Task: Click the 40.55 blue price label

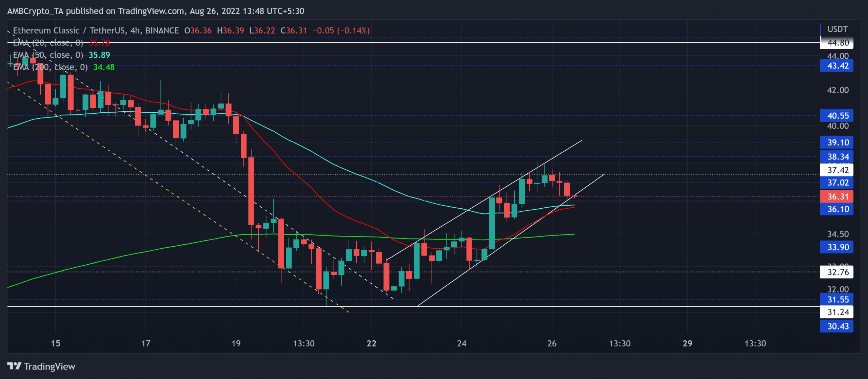Action: tap(836, 116)
